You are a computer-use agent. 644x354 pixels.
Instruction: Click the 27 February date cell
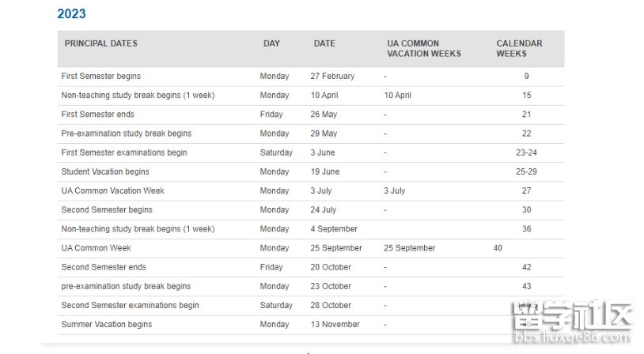(x=332, y=77)
